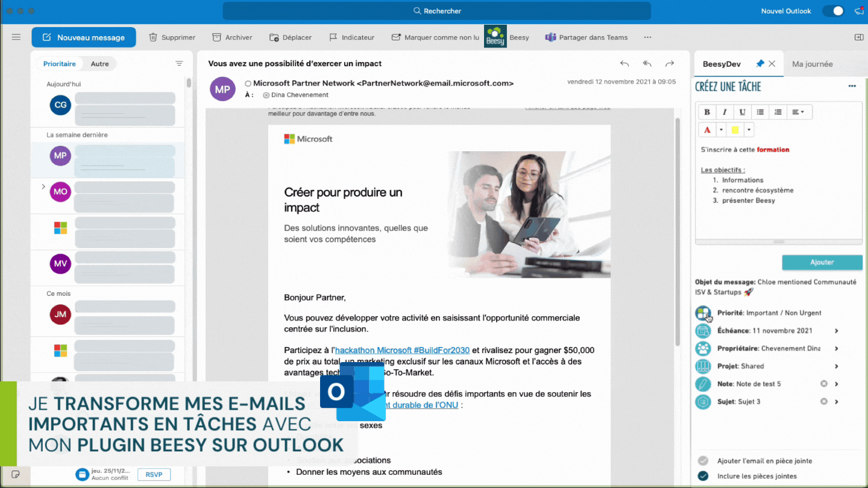Click the pin icon on BeesyDev tab
The width and height of the screenshot is (868, 488).
[760, 63]
